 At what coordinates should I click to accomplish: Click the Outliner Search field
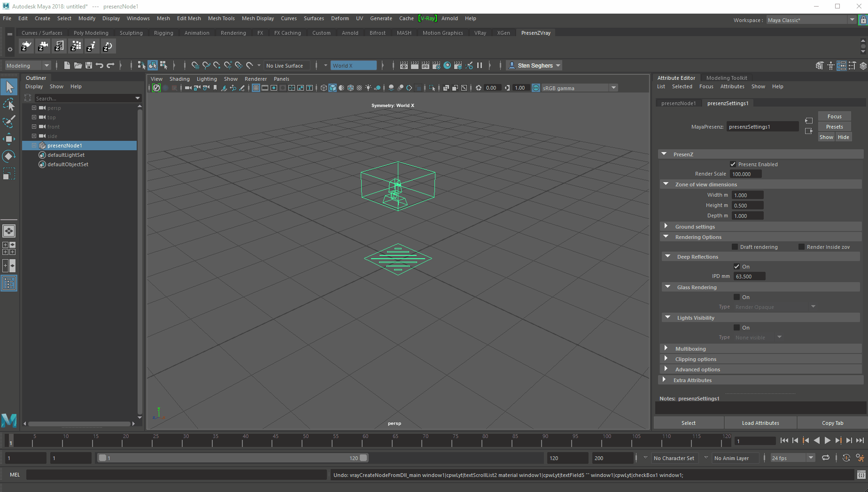click(x=88, y=98)
